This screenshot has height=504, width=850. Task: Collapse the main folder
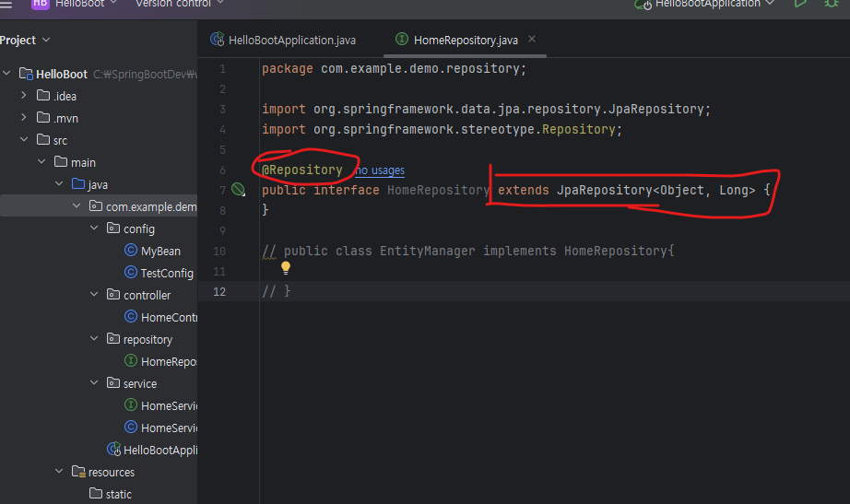click(x=41, y=162)
